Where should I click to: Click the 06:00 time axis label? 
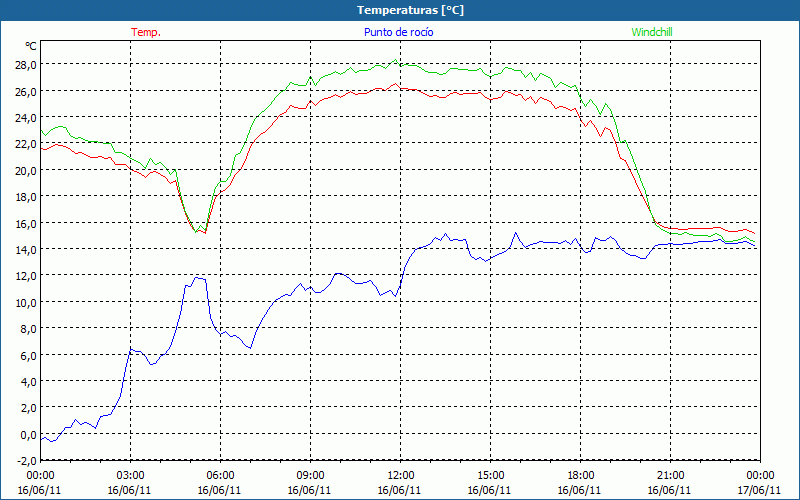click(220, 476)
